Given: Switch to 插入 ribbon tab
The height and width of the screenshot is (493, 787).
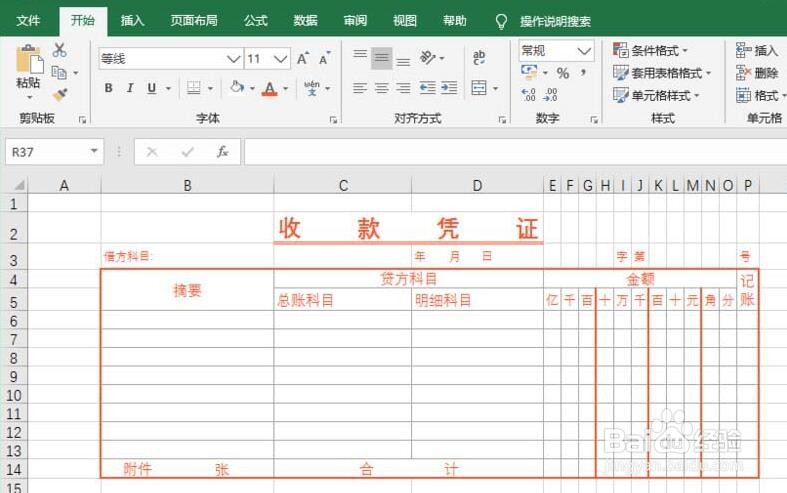Looking at the screenshot, I should 132,21.
